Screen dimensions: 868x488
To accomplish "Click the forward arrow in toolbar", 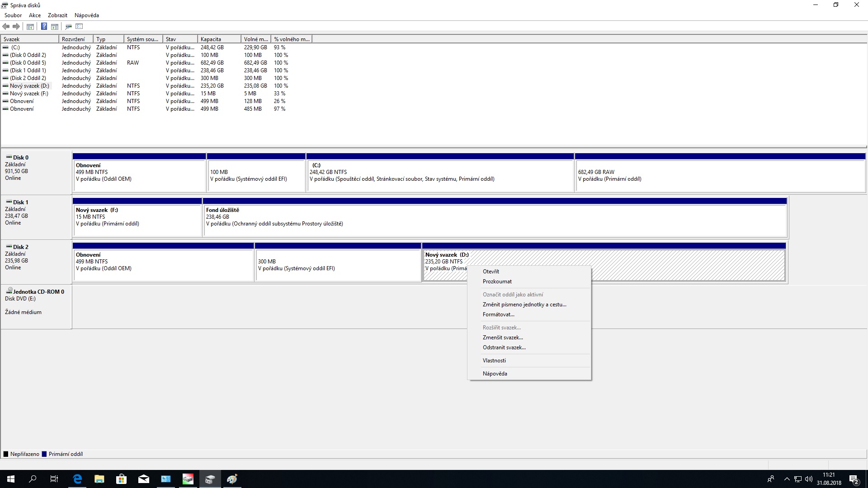I will coord(16,26).
